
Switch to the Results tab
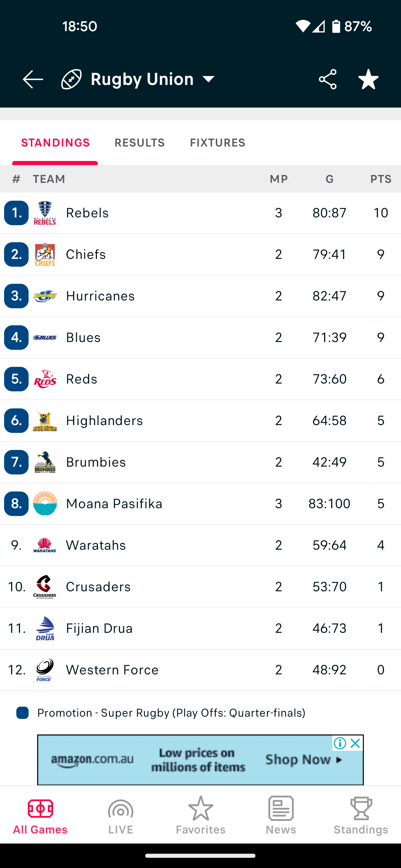click(140, 143)
